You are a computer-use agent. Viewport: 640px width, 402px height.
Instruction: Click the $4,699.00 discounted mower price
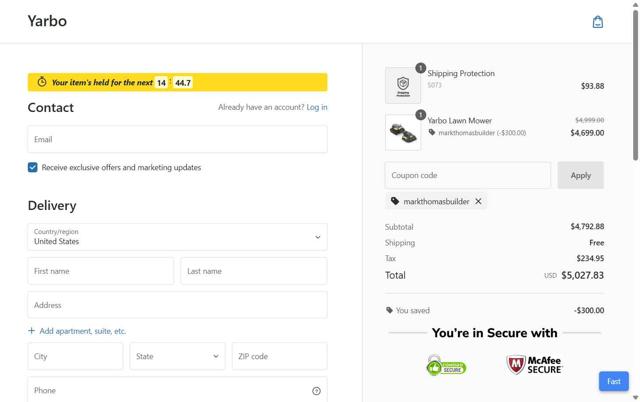[x=587, y=133]
